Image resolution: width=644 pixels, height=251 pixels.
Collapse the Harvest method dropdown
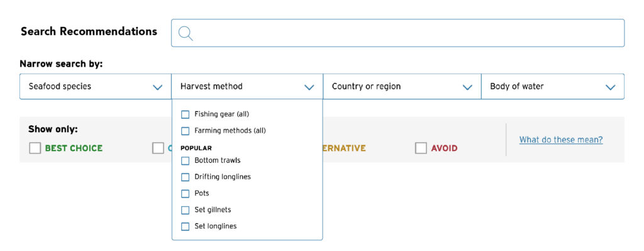[247, 86]
